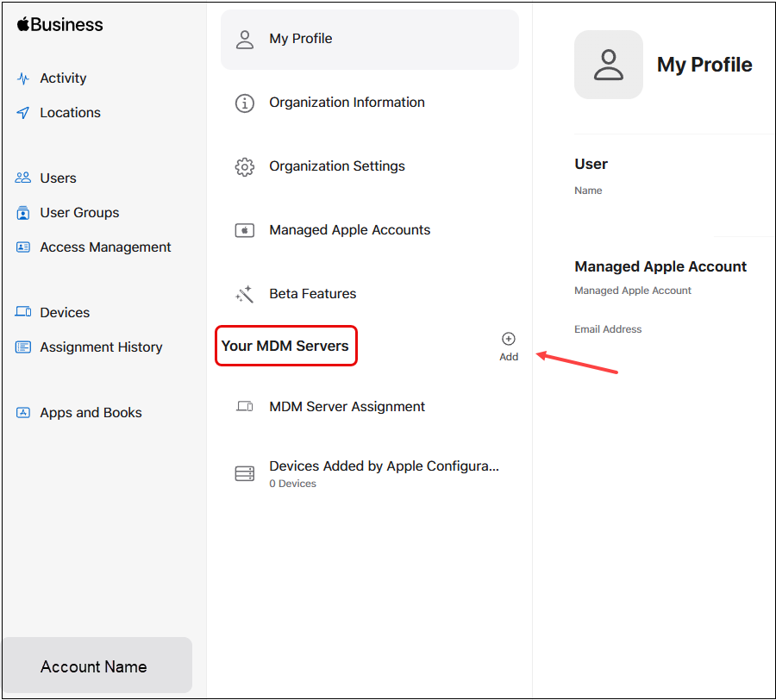Click the Devices laptop icon

tap(23, 313)
